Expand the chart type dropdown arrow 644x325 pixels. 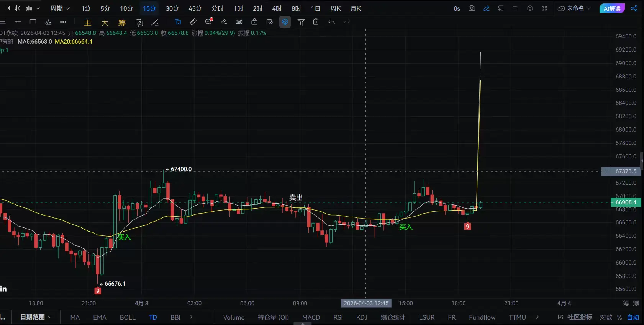click(x=38, y=8)
